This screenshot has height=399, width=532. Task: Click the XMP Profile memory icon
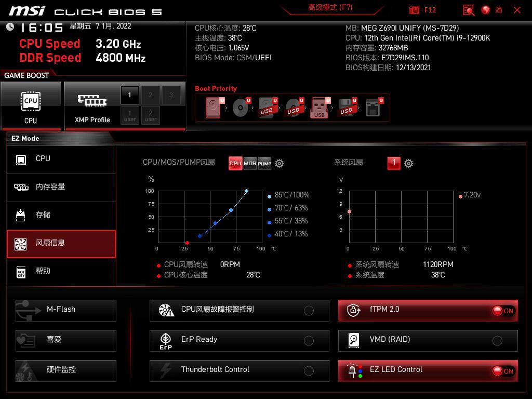point(92,100)
